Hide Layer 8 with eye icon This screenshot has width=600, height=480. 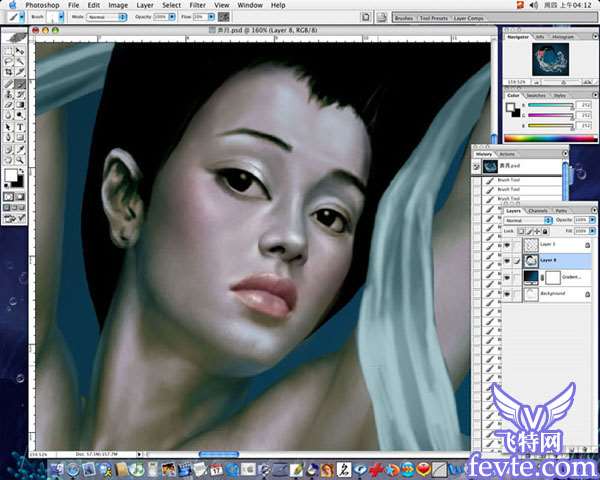tap(507, 261)
